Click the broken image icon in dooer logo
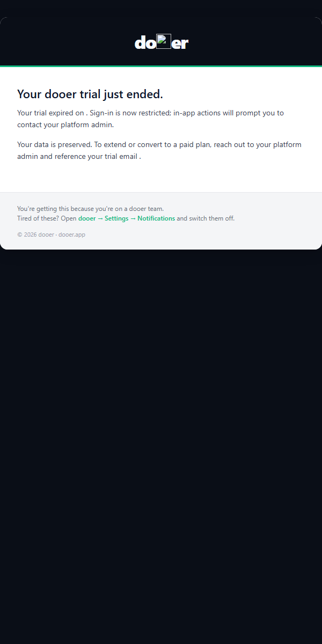 [x=164, y=41]
